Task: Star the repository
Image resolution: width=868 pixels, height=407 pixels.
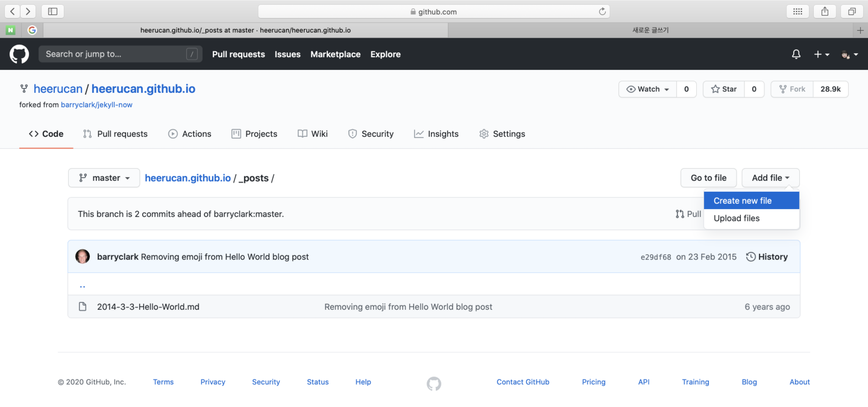Action: (x=723, y=89)
